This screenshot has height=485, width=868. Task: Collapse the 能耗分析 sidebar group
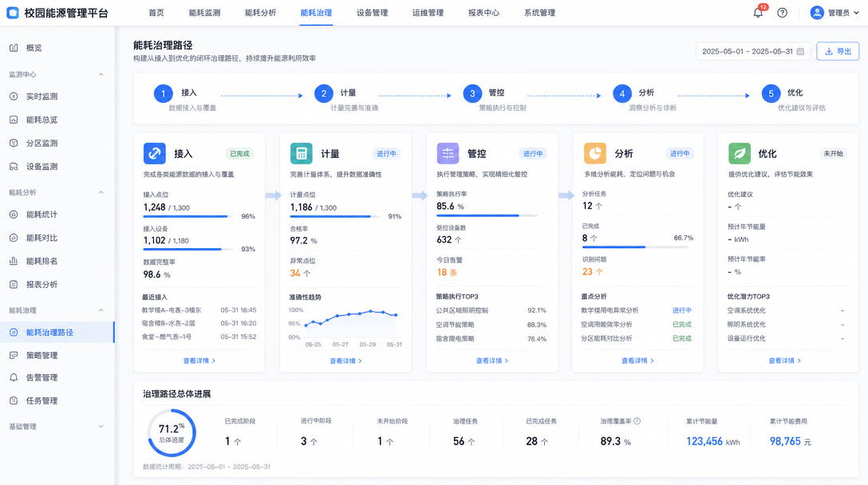101,192
